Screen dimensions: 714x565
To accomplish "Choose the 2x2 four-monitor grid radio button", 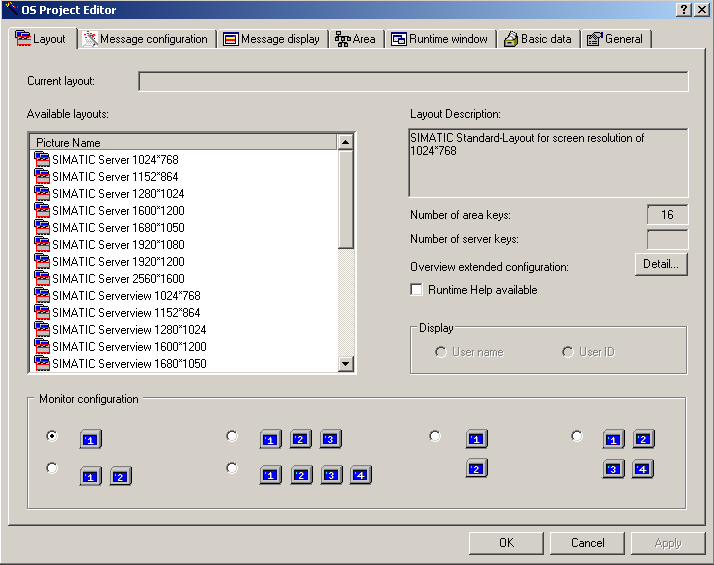I will tap(577, 436).
